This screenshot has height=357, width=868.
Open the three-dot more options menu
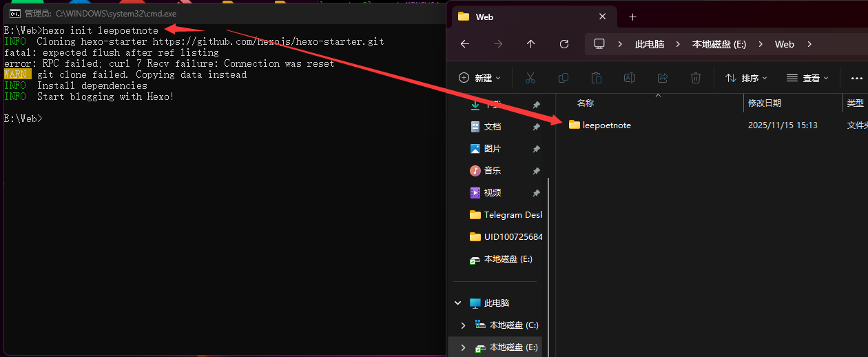[x=856, y=78]
